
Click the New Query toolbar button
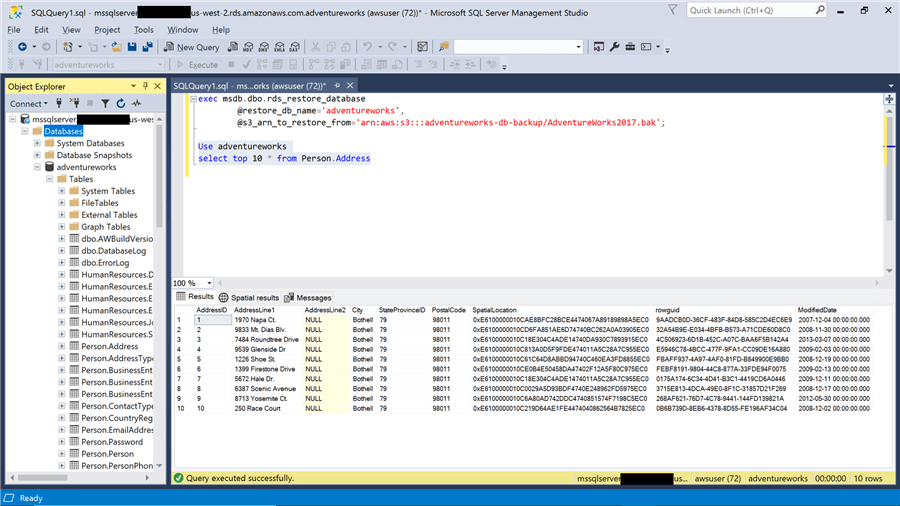coord(191,47)
